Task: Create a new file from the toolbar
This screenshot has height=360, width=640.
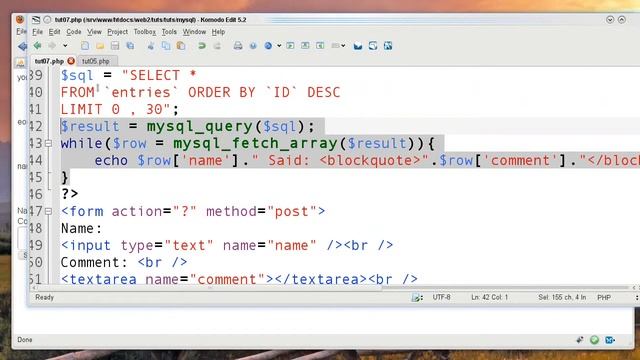Action: tap(85, 46)
